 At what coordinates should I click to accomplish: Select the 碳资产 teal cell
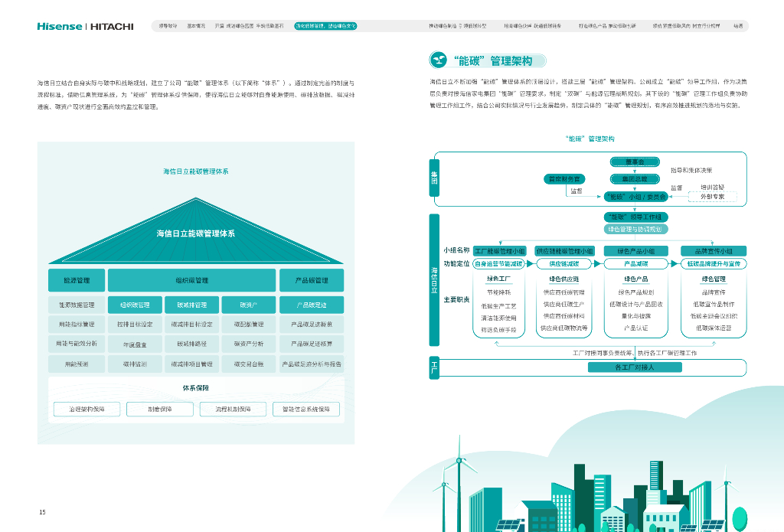(x=249, y=305)
